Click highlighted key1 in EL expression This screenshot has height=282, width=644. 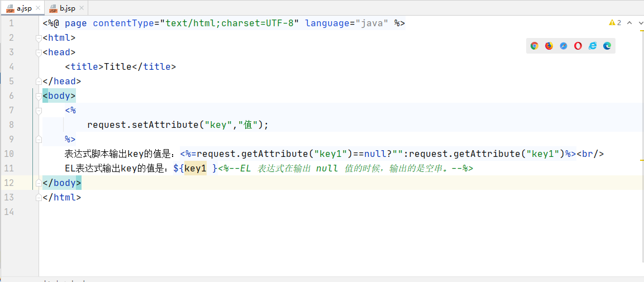pos(195,168)
